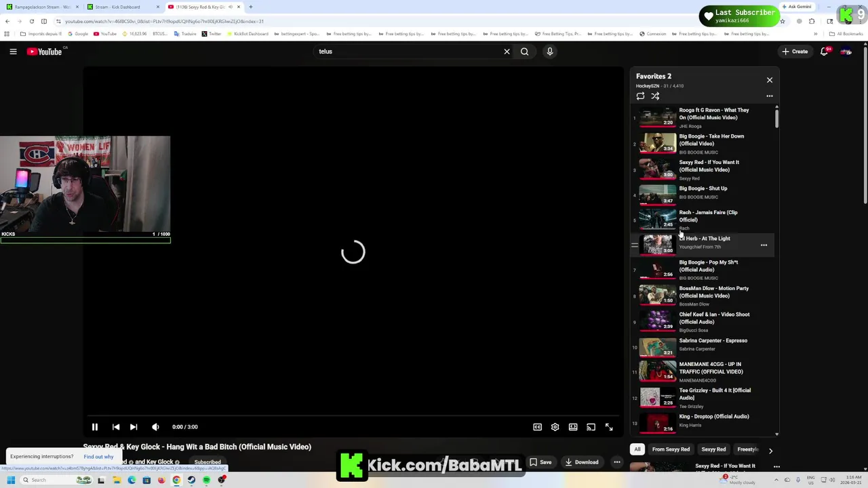Select the Freestyle chip
Screen dimensions: 868x488
click(747, 449)
